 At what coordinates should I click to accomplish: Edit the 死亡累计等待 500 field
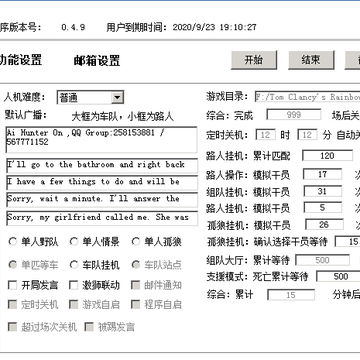(x=338, y=276)
